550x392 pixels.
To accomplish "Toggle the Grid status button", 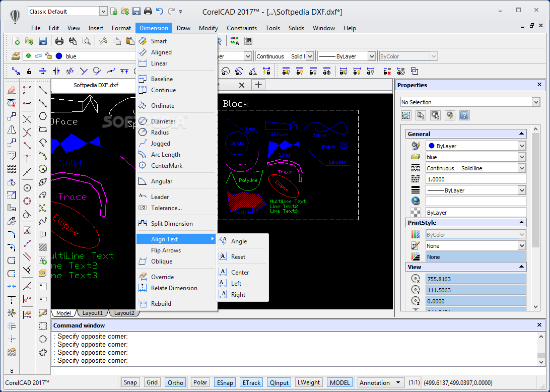I will point(152,382).
